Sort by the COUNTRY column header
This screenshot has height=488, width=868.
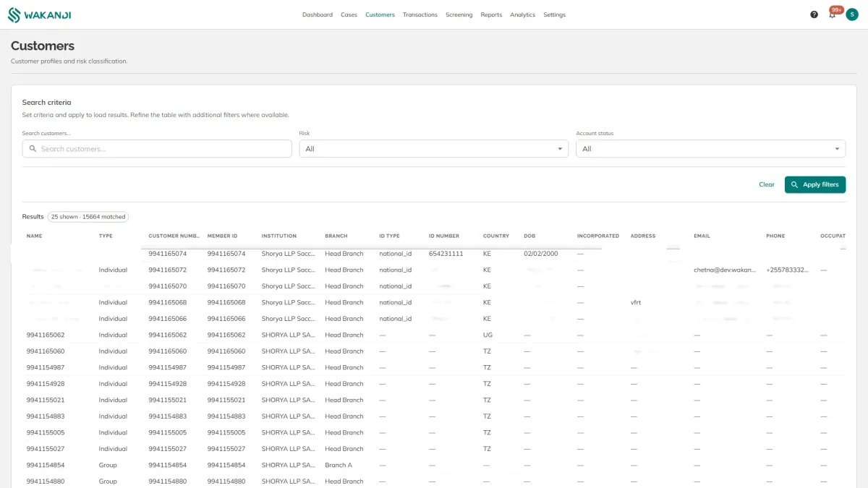point(496,236)
